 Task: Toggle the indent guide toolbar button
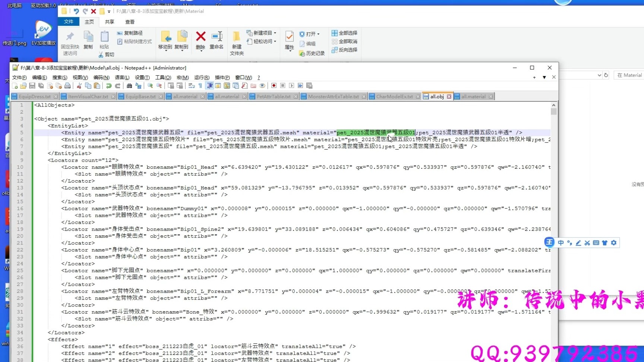tap(210, 86)
